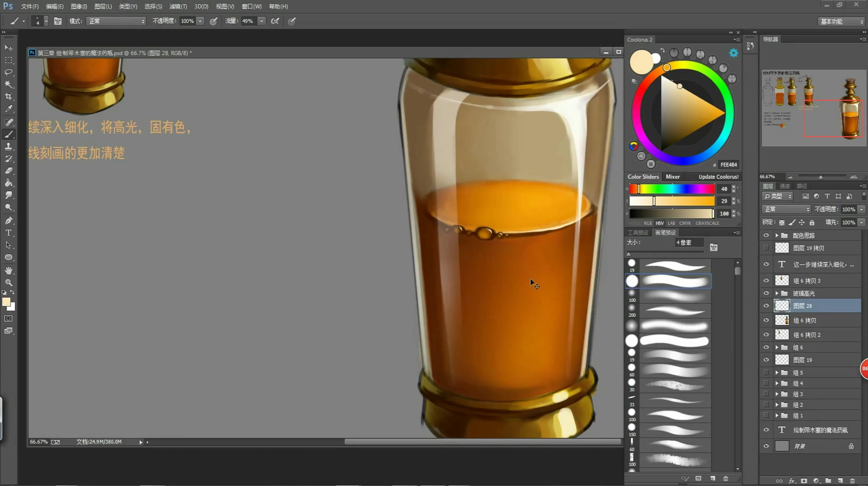The width and height of the screenshot is (868, 486).
Task: Expand the 配色思路 group
Action: pyautogui.click(x=777, y=236)
